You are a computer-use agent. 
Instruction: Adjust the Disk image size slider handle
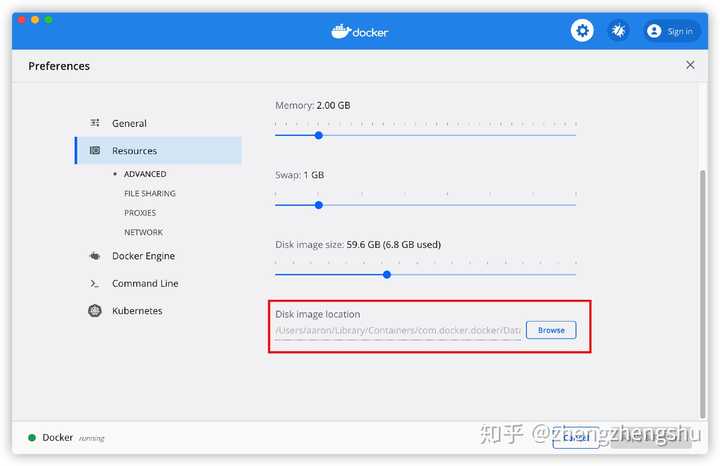387,275
